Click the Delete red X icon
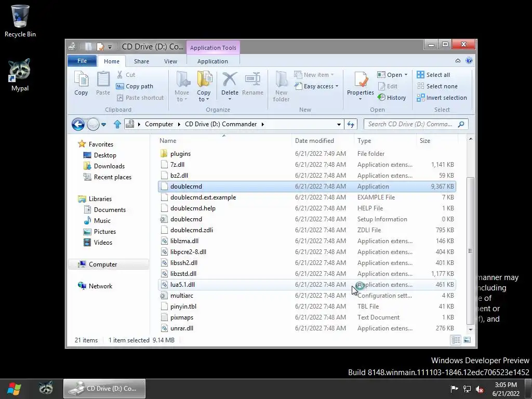This screenshot has height=399, width=532. (230, 79)
